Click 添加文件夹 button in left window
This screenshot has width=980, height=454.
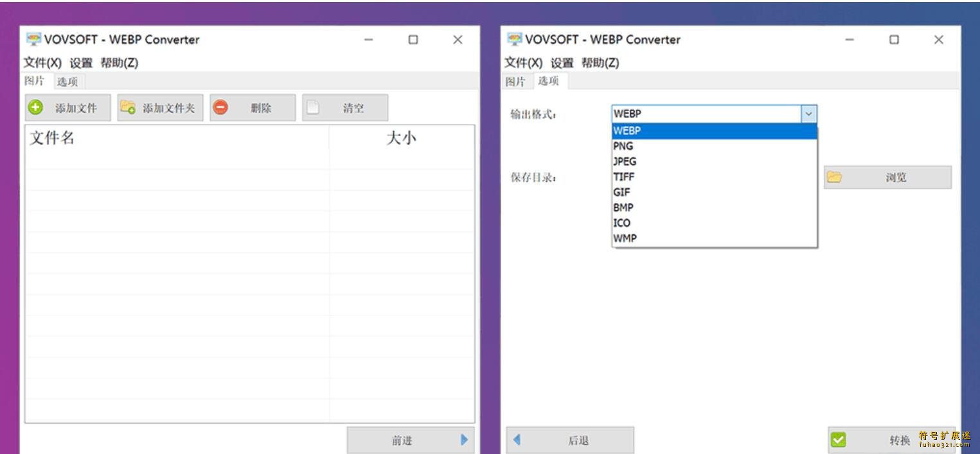click(160, 108)
